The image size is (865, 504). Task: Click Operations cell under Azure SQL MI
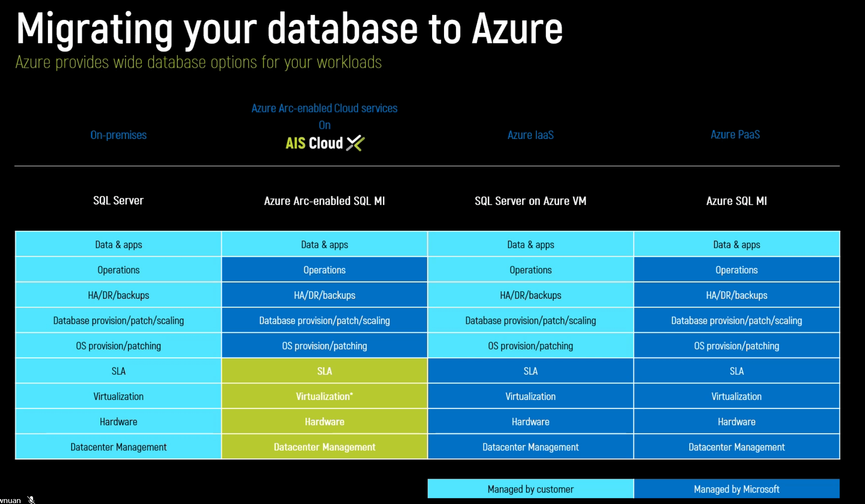737,269
